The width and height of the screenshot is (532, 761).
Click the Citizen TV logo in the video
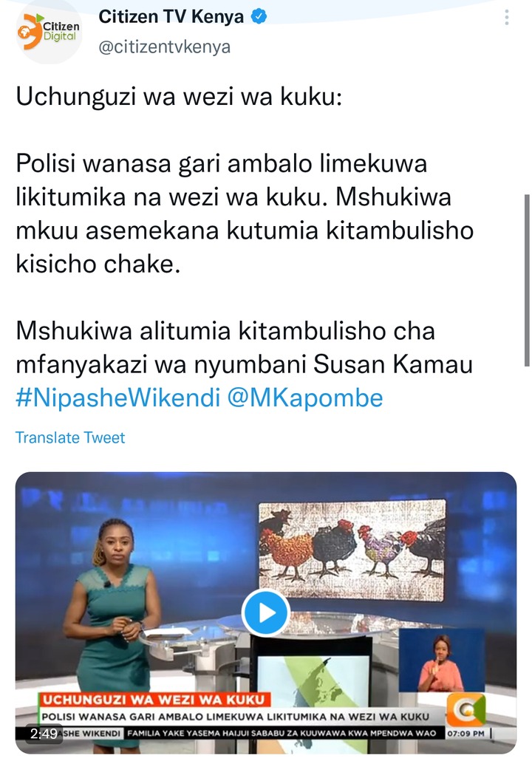pyautogui.click(x=466, y=709)
